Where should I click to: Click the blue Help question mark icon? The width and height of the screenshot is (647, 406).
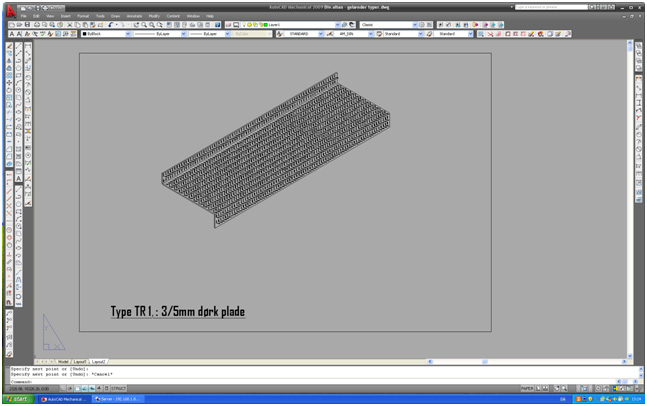click(x=217, y=25)
